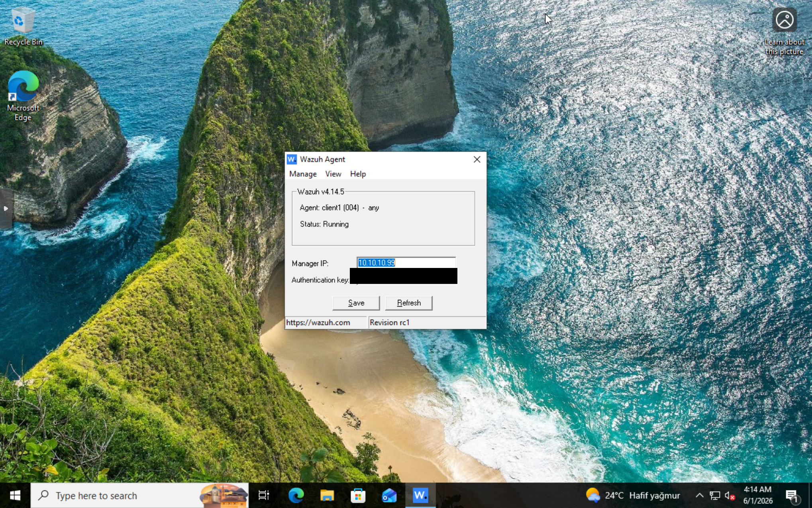Click the Refresh button

click(x=409, y=303)
